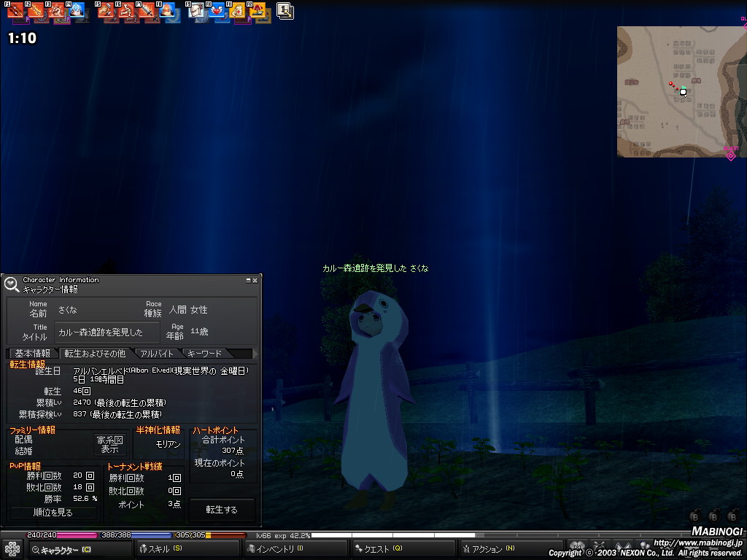Click the PvP win count 20
747x560 pixels.
77,475
